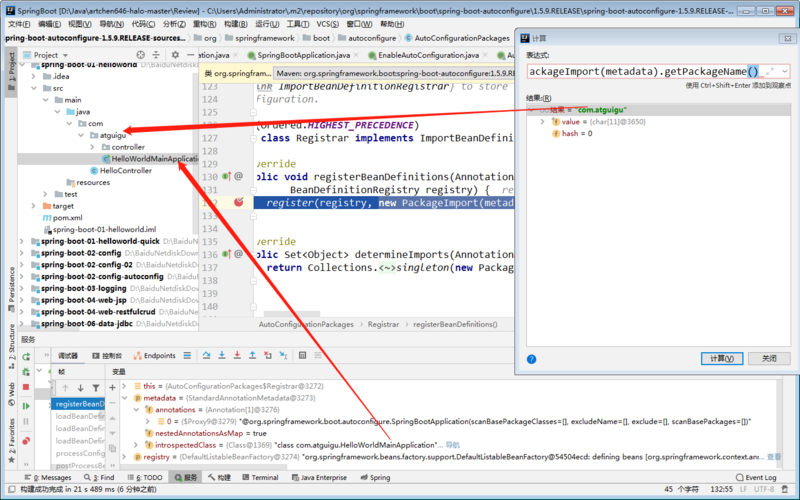The height and width of the screenshot is (500, 800).
Task: Open the 运行(U) menu
Action: coord(267,24)
